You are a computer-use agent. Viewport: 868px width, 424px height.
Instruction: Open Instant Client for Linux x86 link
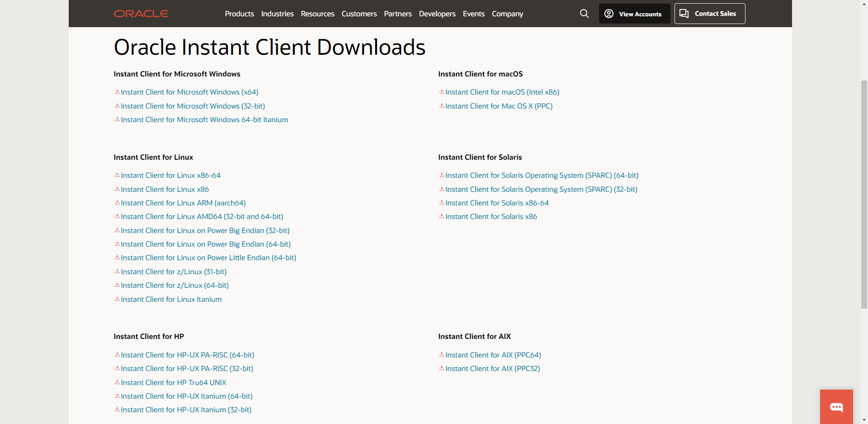click(x=165, y=189)
